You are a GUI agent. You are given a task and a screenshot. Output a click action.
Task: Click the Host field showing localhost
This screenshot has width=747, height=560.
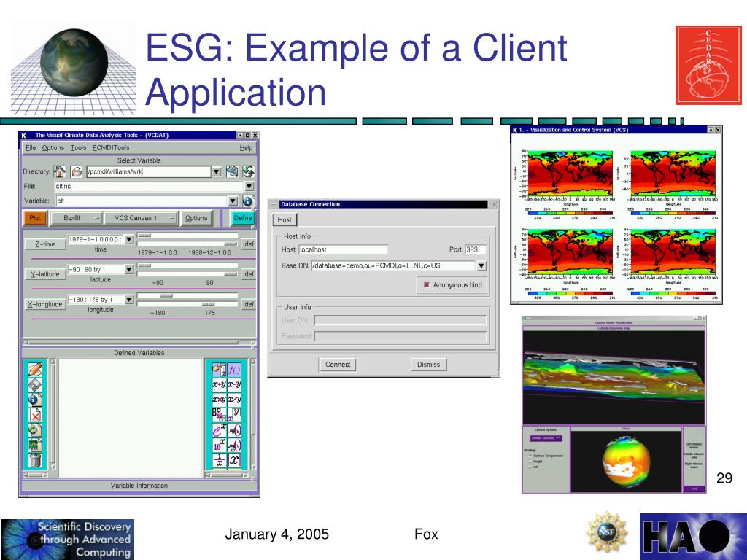click(x=343, y=249)
